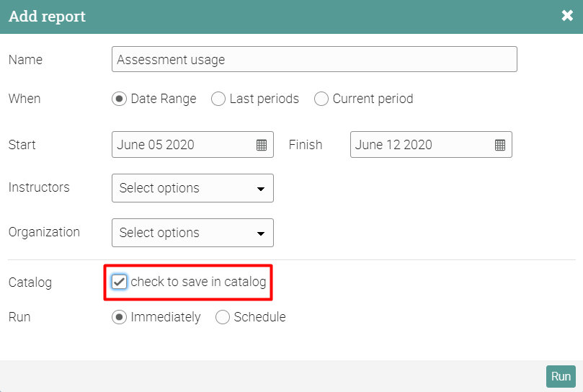Click the Start date 'June 05 2020' text
583x392 pixels.
[156, 145]
